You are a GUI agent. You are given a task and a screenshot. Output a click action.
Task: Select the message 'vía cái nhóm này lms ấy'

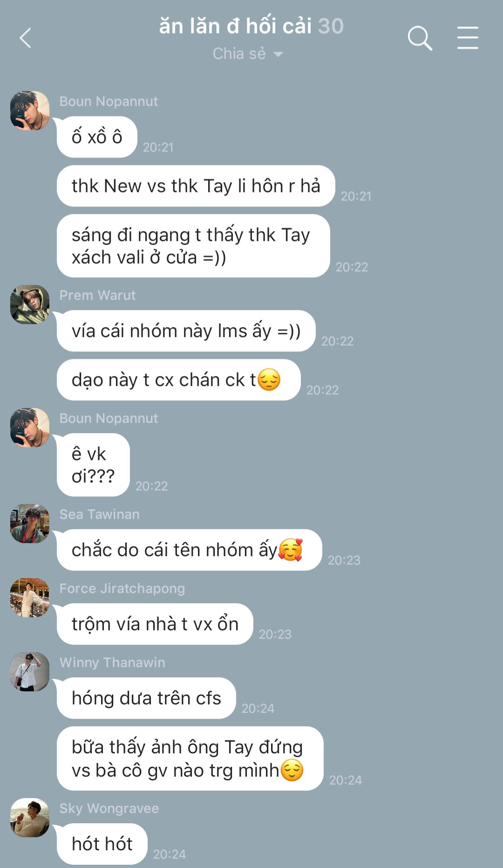tap(186, 331)
